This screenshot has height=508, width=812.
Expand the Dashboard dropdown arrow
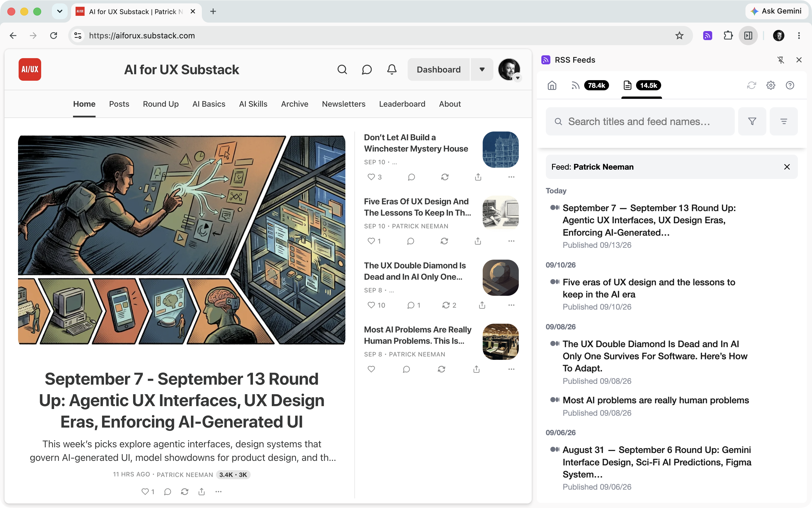click(x=482, y=69)
